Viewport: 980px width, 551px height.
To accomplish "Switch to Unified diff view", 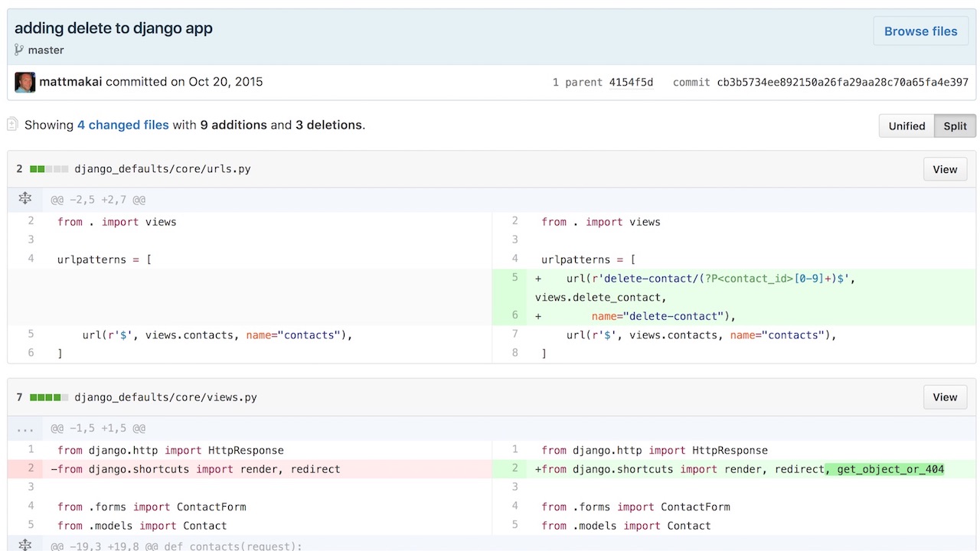I will point(906,126).
